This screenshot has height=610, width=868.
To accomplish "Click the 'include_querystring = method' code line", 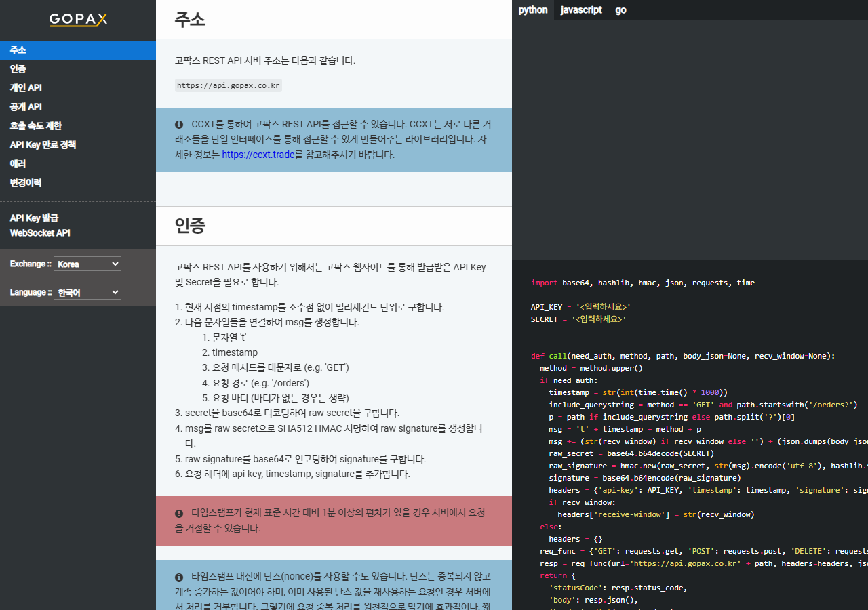I will tap(703, 405).
